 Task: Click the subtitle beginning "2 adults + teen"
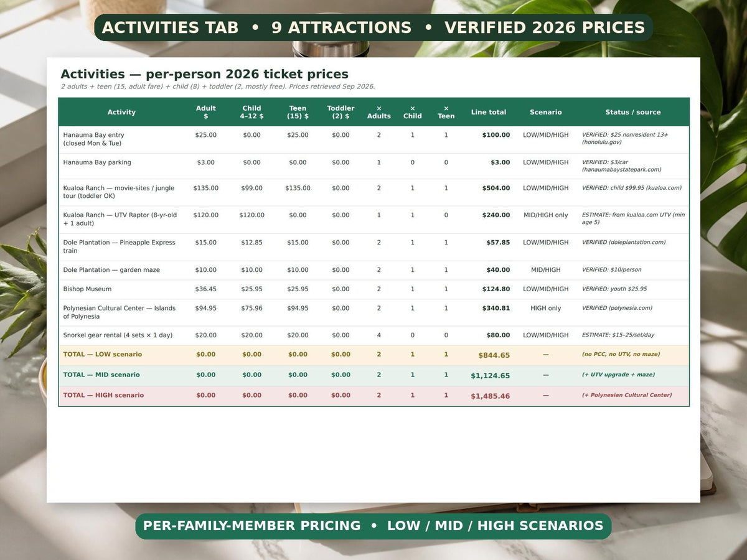click(218, 87)
